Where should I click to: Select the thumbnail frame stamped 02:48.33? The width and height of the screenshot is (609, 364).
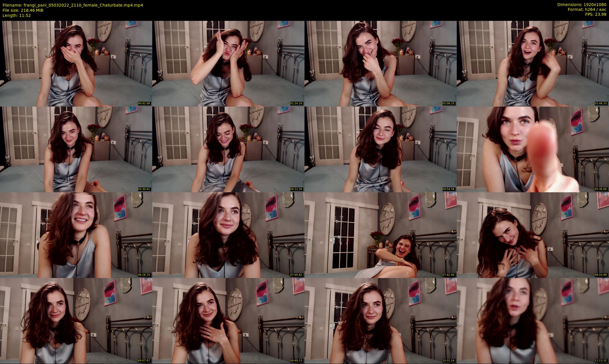click(533, 63)
